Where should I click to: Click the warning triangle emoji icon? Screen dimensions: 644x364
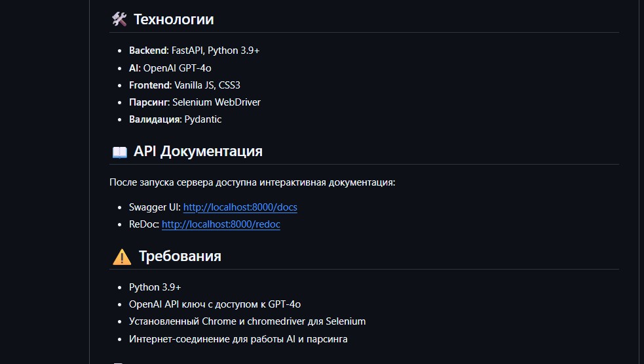coord(122,256)
